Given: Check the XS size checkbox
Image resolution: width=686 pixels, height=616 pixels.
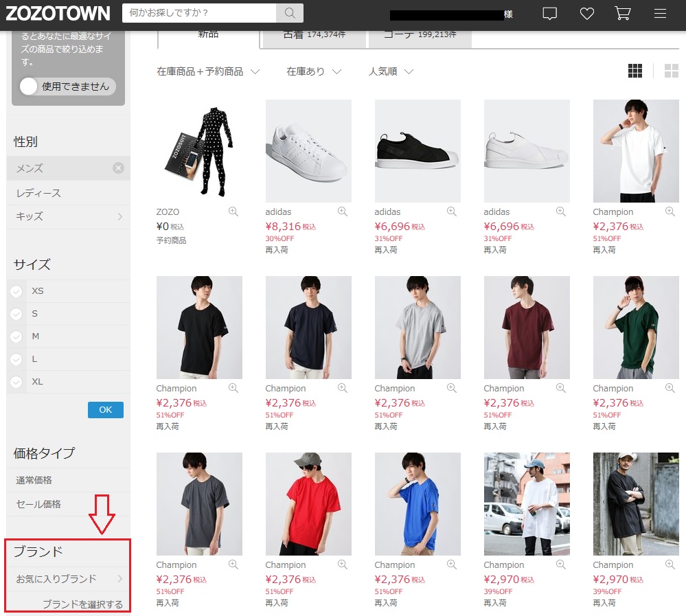Looking at the screenshot, I should click(16, 291).
